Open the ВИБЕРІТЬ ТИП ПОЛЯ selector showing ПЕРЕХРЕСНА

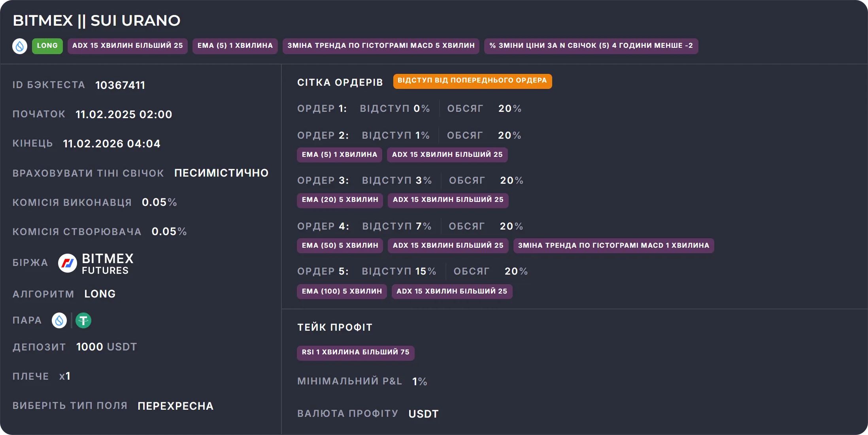[175, 406]
